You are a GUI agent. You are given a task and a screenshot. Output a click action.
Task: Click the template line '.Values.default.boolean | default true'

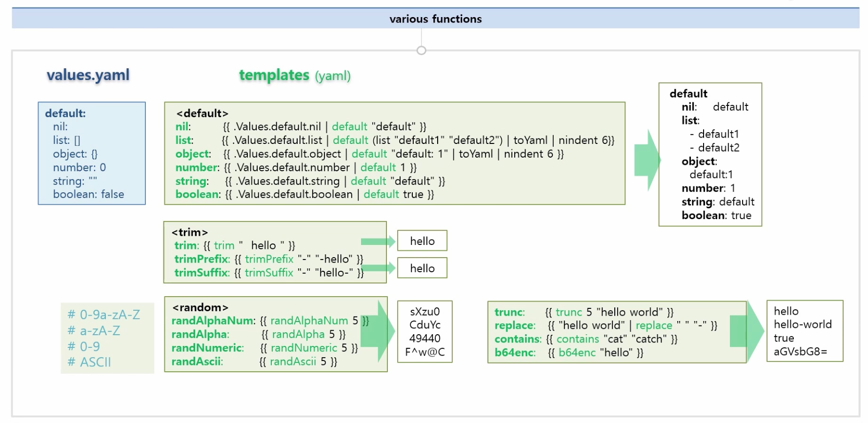(x=304, y=194)
